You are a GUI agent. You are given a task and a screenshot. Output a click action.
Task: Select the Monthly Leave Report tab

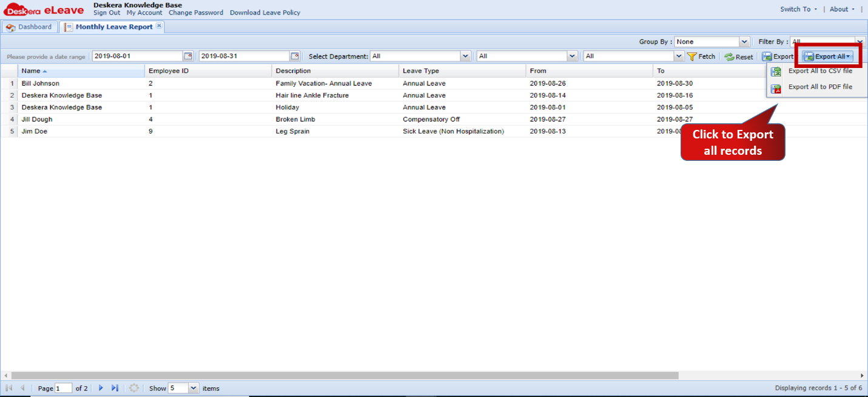pyautogui.click(x=113, y=27)
